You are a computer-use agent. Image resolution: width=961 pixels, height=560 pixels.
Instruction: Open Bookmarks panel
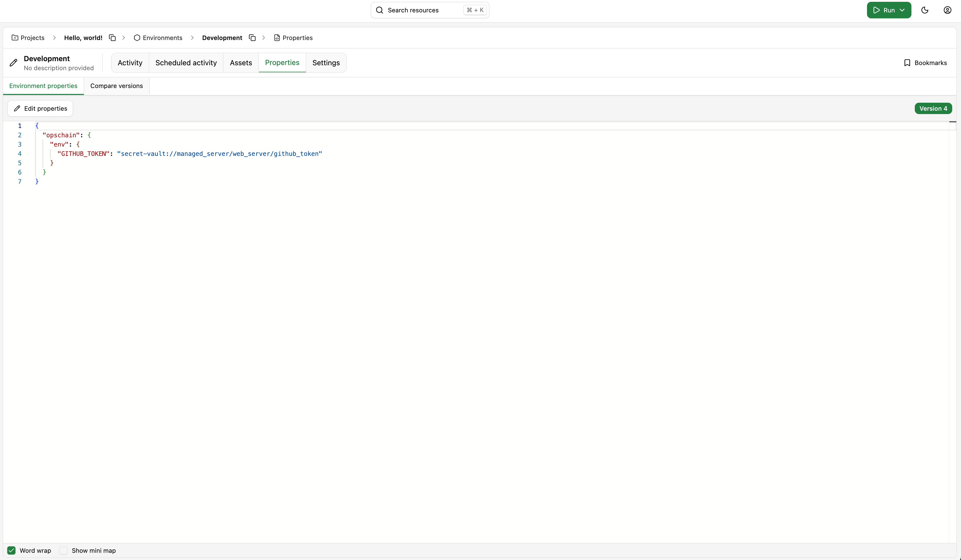click(x=926, y=62)
